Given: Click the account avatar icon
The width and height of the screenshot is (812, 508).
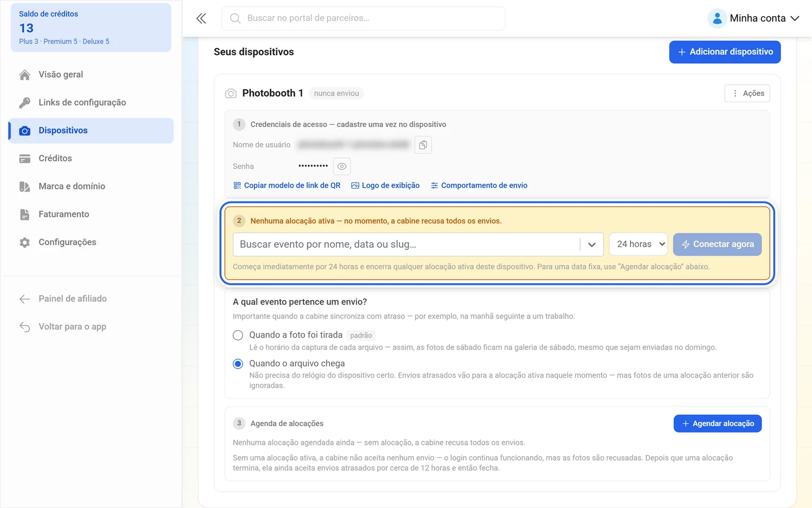Looking at the screenshot, I should coord(717,18).
